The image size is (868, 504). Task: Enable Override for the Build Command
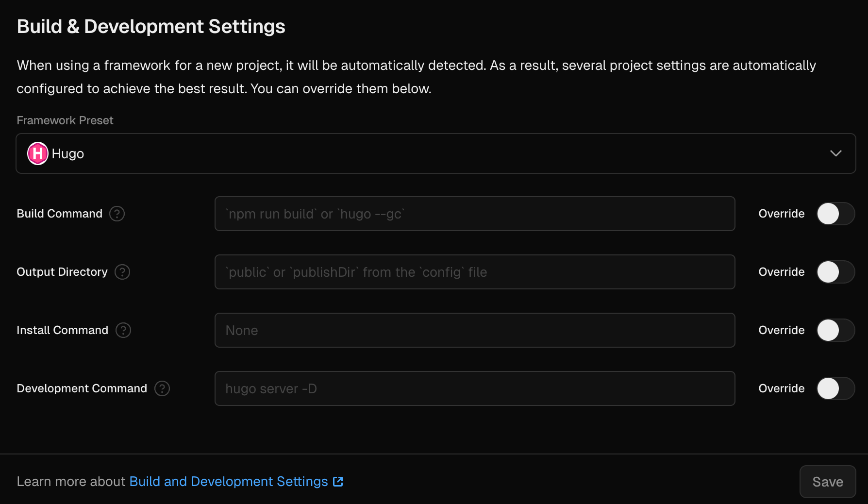click(x=835, y=214)
